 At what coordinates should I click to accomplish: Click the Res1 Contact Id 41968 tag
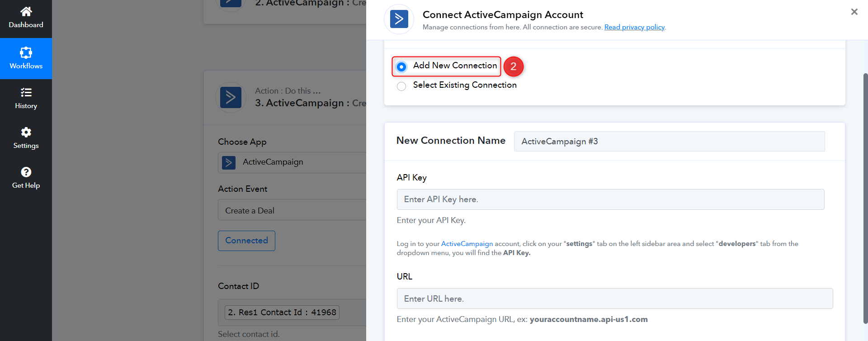pyautogui.click(x=282, y=313)
